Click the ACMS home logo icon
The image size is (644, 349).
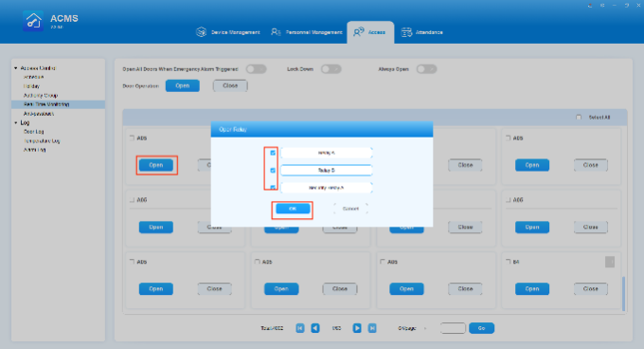coord(33,21)
